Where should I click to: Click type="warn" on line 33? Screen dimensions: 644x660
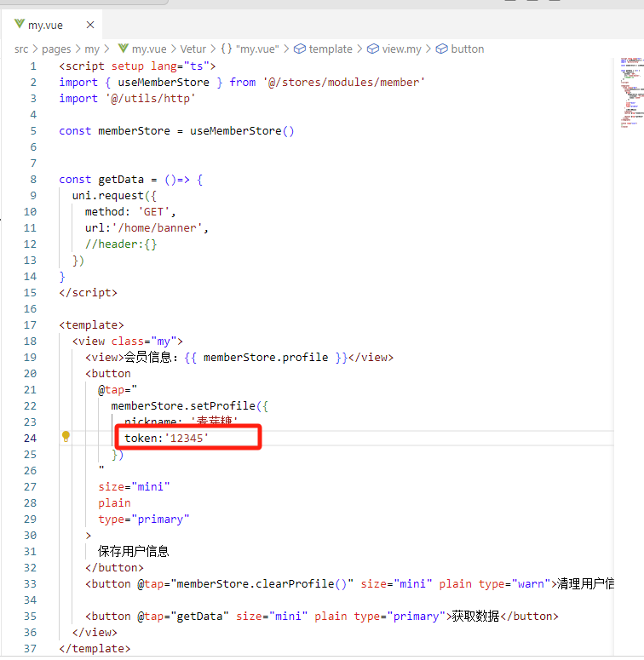pos(515,584)
